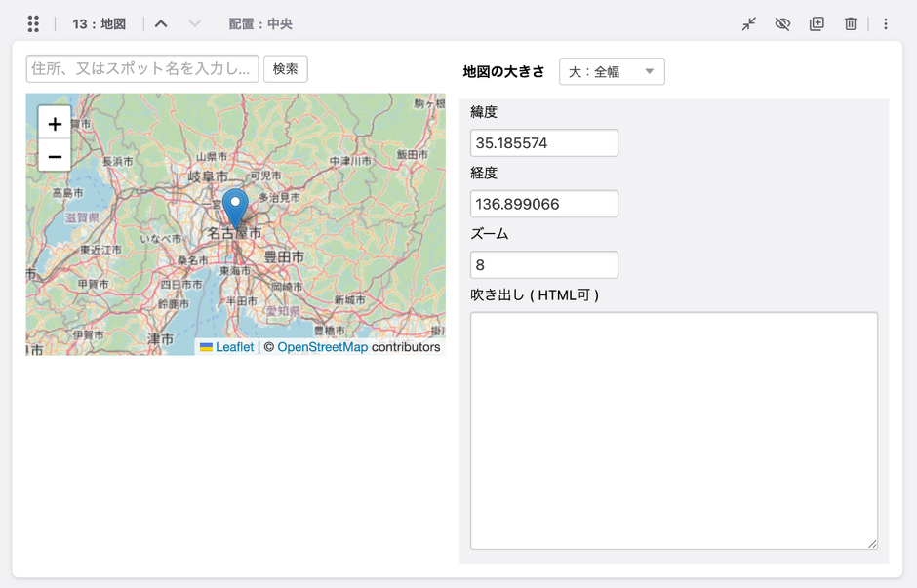Open the Leaflet attribution link
This screenshot has width=917, height=588.
click(234, 347)
